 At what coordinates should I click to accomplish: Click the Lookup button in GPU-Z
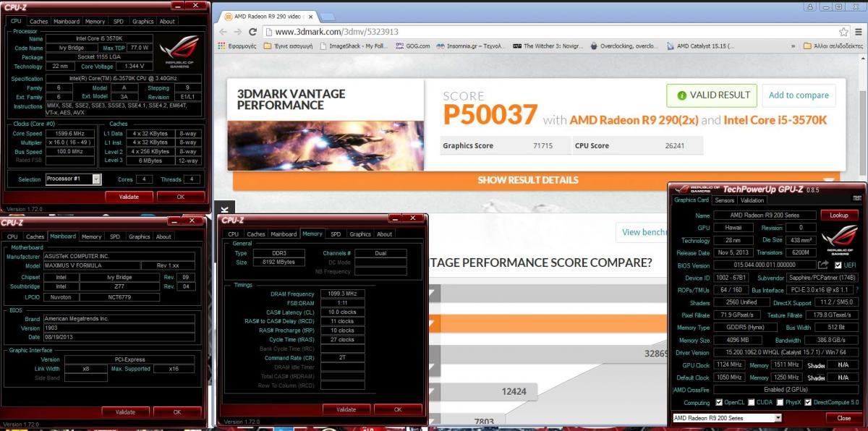tap(839, 215)
